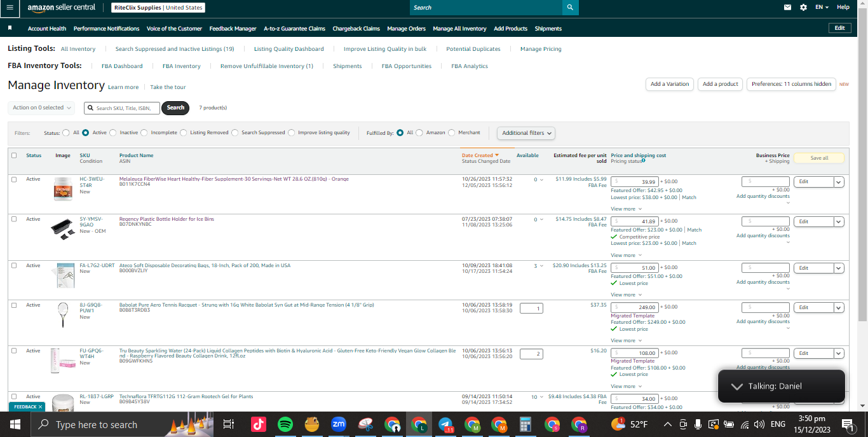This screenshot has width=868, height=437.
Task: Click the volume speaker tray icon
Action: 759,424
